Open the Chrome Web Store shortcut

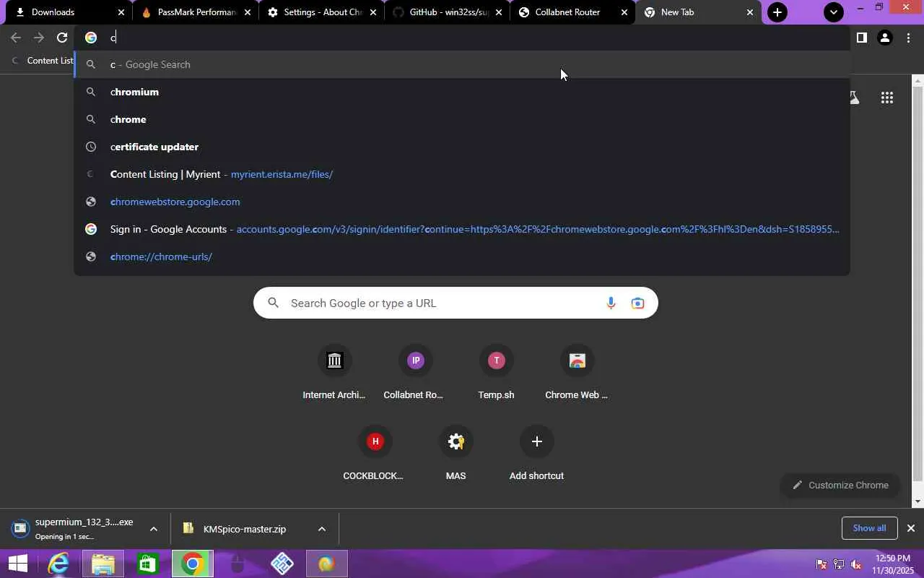(577, 373)
